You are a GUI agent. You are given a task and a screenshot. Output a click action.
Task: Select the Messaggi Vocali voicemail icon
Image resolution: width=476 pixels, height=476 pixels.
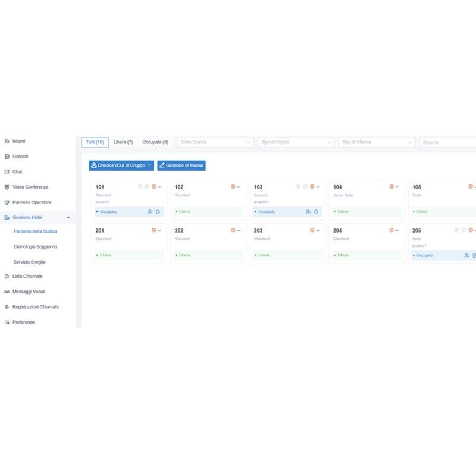point(7,292)
